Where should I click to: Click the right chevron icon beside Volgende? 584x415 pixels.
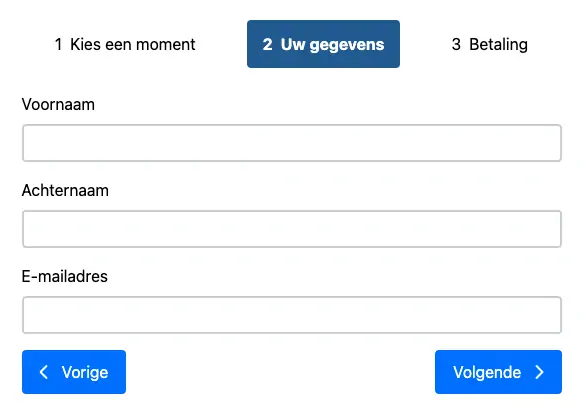pos(540,372)
